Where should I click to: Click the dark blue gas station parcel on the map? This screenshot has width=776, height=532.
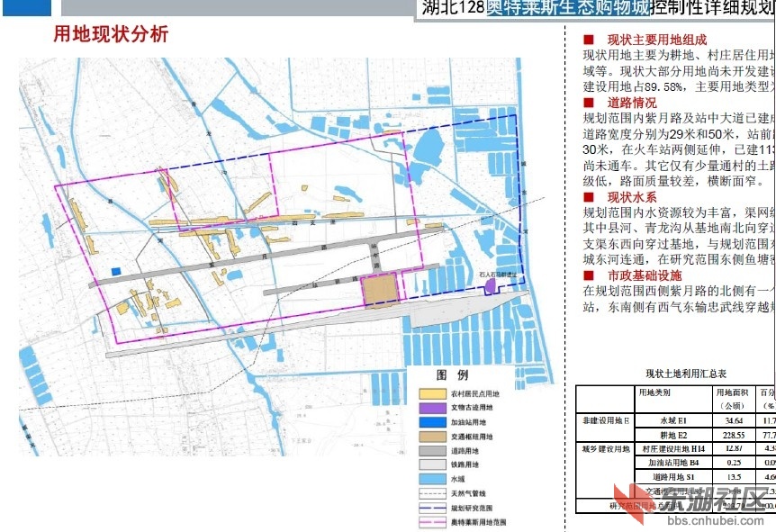[x=116, y=271]
